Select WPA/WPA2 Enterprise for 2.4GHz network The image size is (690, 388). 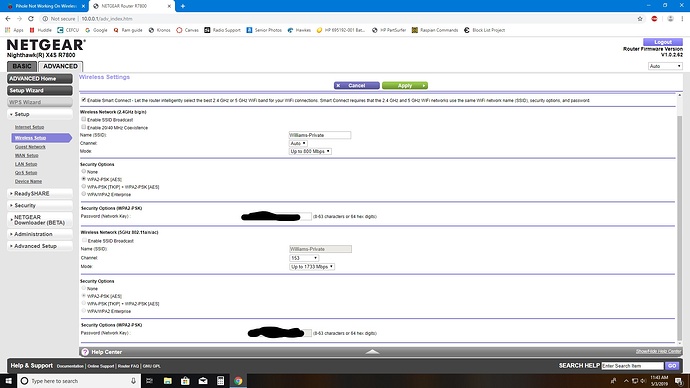click(84, 194)
